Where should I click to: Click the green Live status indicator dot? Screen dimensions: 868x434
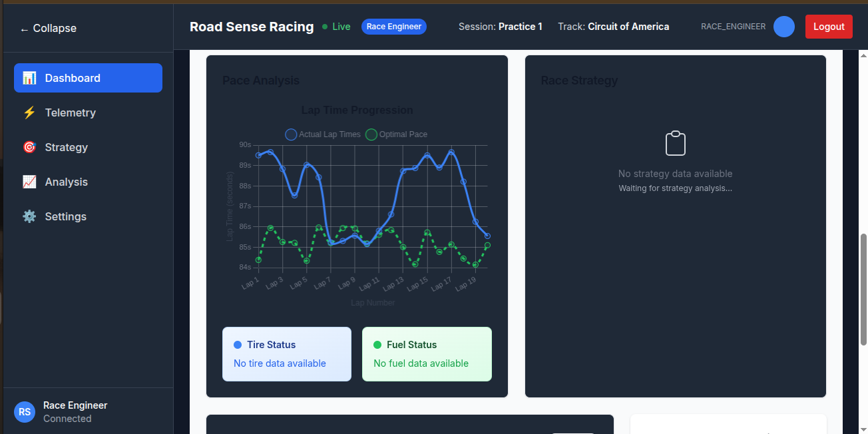pyautogui.click(x=325, y=27)
